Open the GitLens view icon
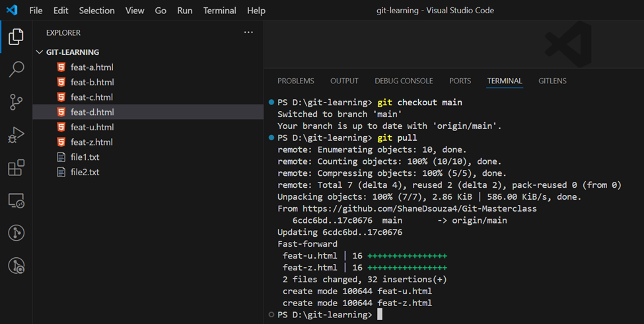This screenshot has width=644, height=324. [x=16, y=233]
